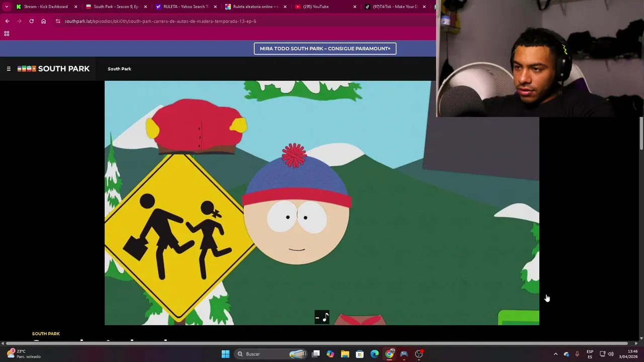Show hidden system tray icons

click(555, 354)
